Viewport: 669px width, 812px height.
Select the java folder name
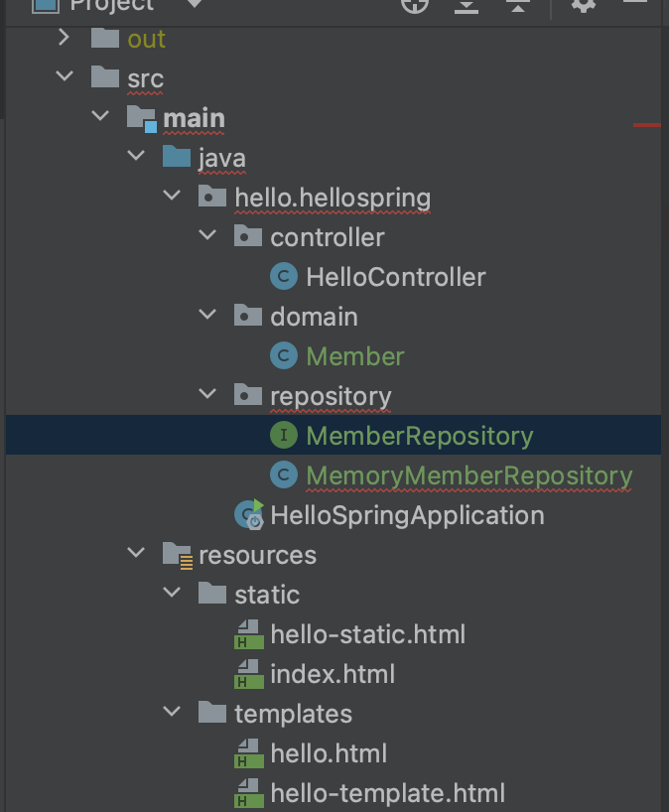222,159
